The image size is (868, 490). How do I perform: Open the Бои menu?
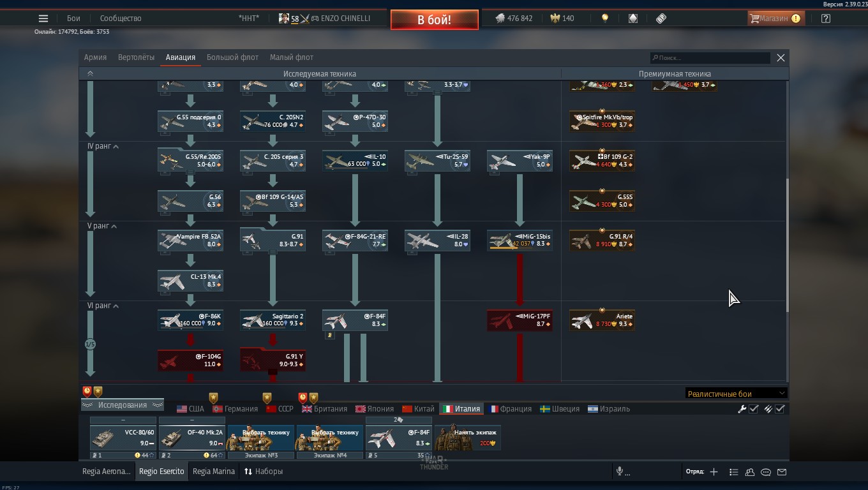(73, 19)
